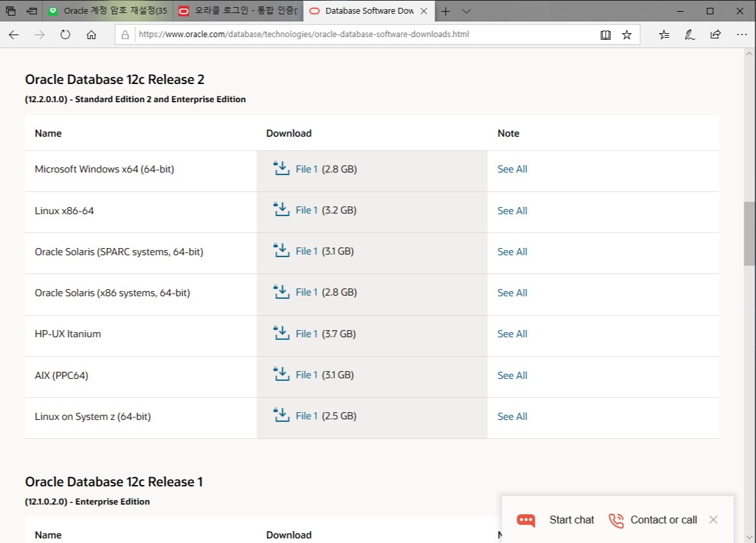Click download icon for AIX PPC64

(282, 374)
